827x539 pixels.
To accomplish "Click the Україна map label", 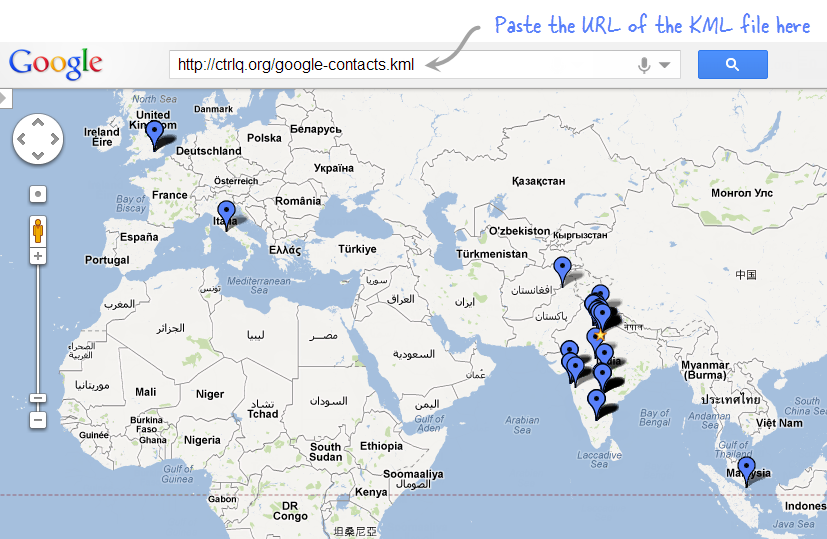I will click(x=334, y=168).
